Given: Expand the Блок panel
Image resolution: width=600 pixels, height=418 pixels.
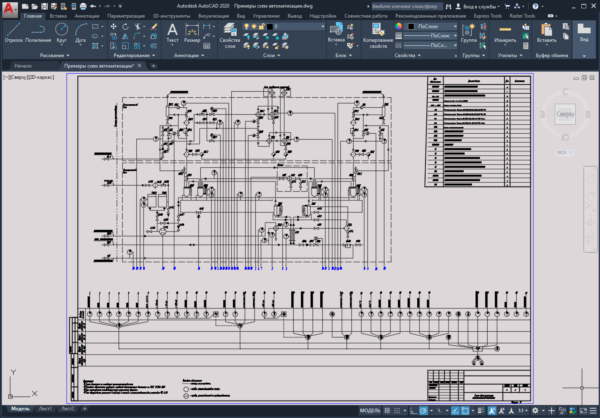Looking at the screenshot, I should pos(344,56).
